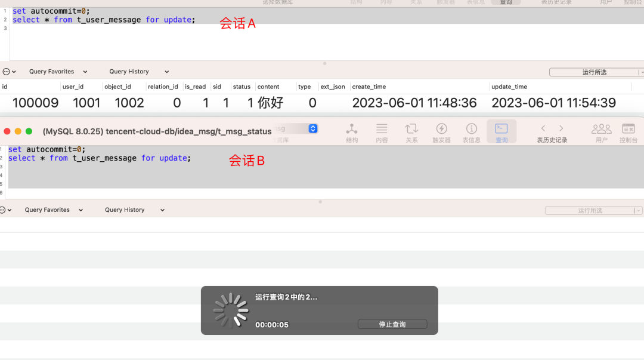
Task: Open the 关系 (Relations) toolbar icon
Action: click(411, 132)
